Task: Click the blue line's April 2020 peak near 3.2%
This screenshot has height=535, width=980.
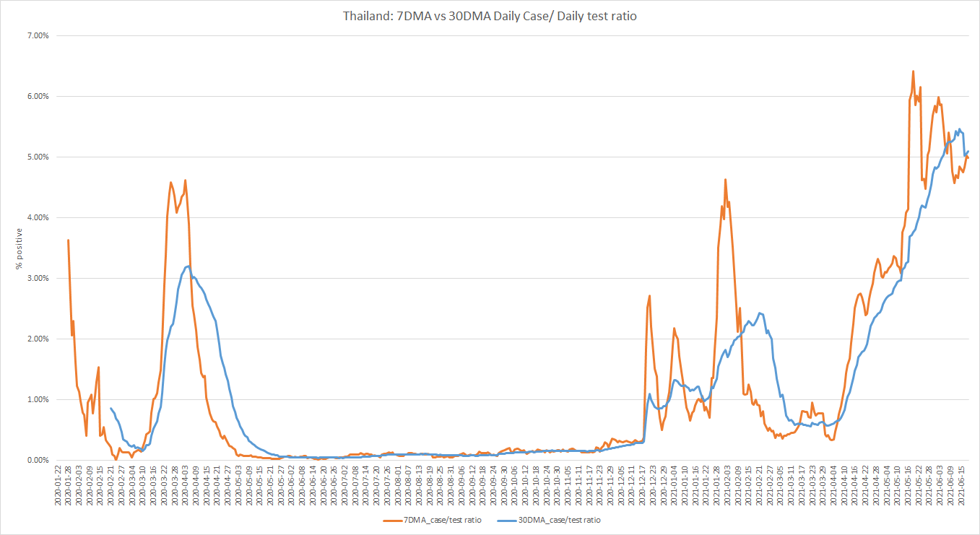Action: point(188,266)
